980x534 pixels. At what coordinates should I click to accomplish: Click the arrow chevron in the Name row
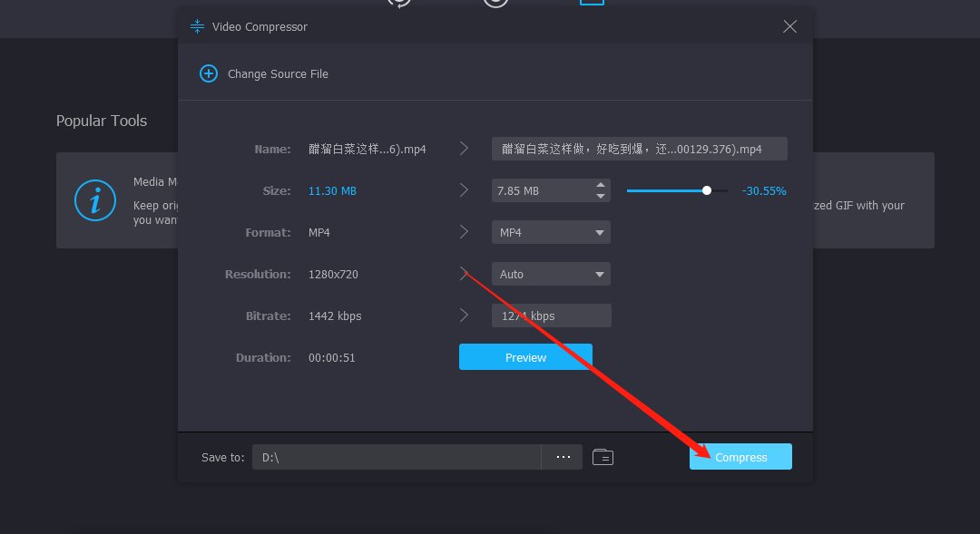click(464, 149)
